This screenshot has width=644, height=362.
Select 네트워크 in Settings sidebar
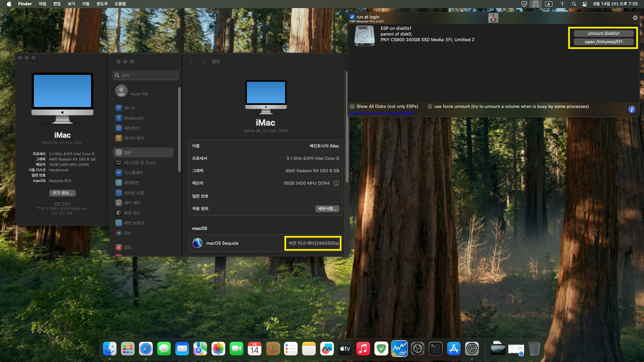pyautogui.click(x=143, y=128)
